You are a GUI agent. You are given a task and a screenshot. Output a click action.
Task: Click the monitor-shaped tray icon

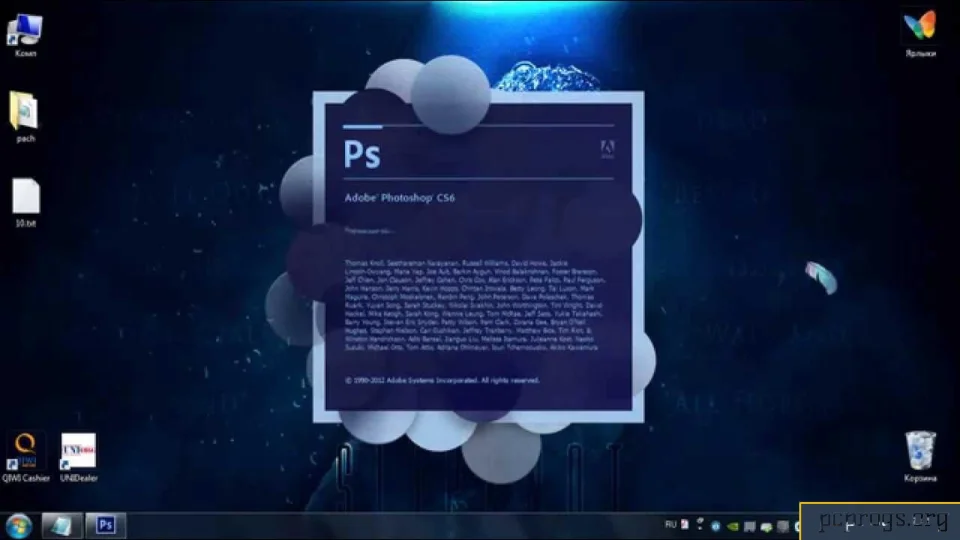(749, 527)
